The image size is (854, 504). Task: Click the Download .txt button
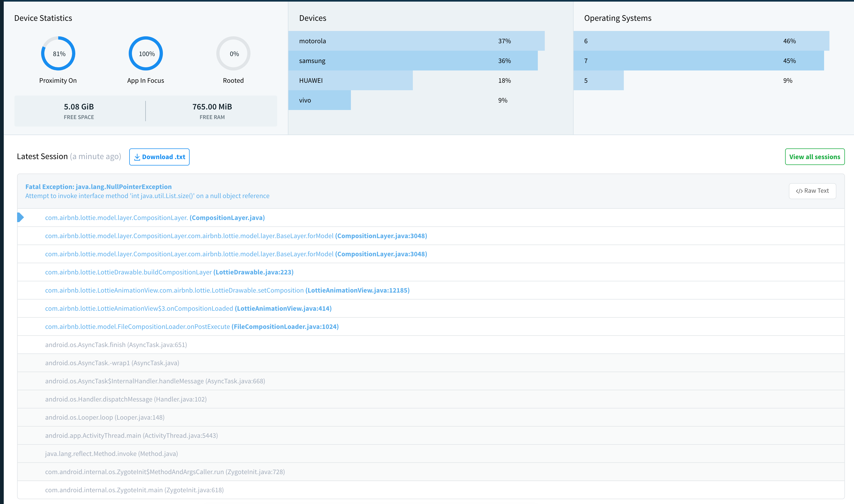[x=159, y=157]
